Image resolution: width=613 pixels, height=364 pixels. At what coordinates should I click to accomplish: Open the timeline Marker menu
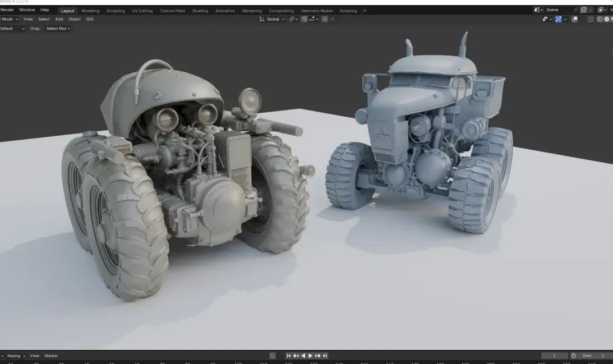51,356
